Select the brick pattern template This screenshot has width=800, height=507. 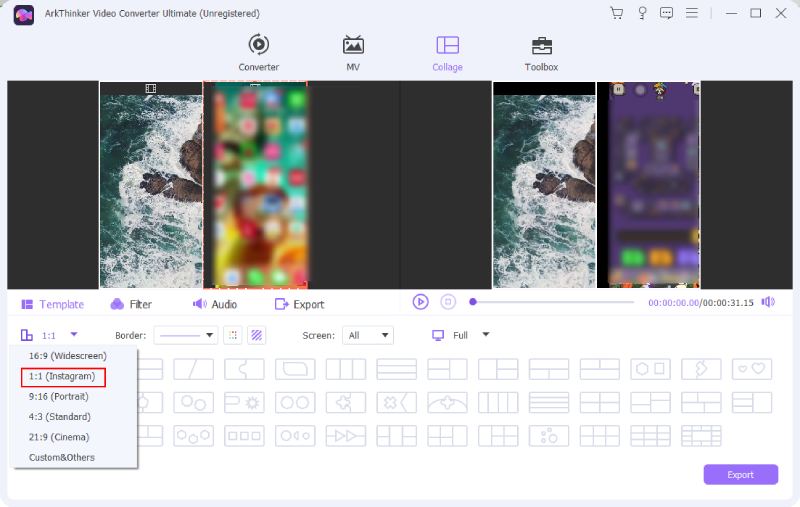[x=701, y=437]
